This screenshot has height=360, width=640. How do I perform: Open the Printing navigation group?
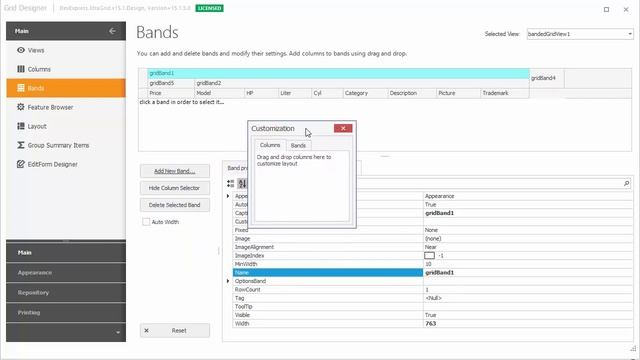pyautogui.click(x=66, y=313)
